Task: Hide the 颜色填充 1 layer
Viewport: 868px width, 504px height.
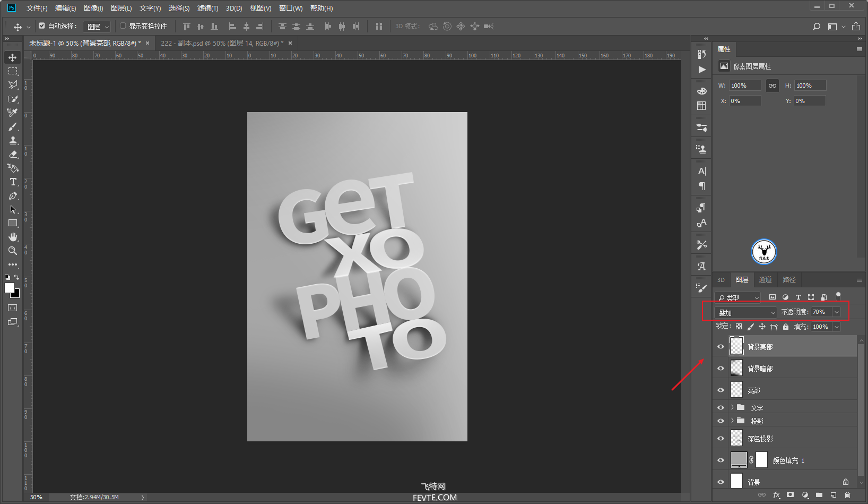Action: (x=721, y=460)
